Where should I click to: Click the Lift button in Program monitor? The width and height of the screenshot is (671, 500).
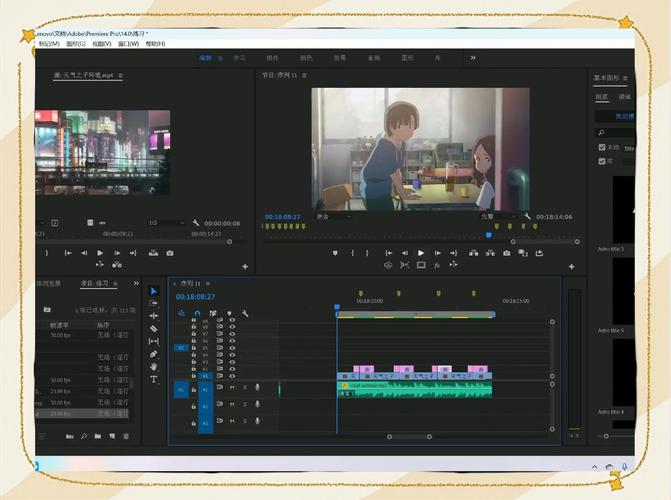click(x=473, y=253)
